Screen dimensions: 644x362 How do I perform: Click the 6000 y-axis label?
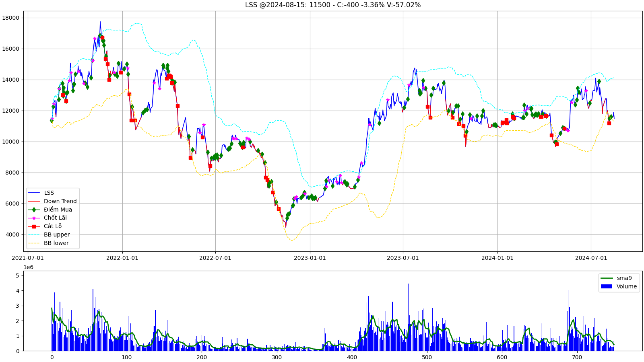[x=12, y=204]
